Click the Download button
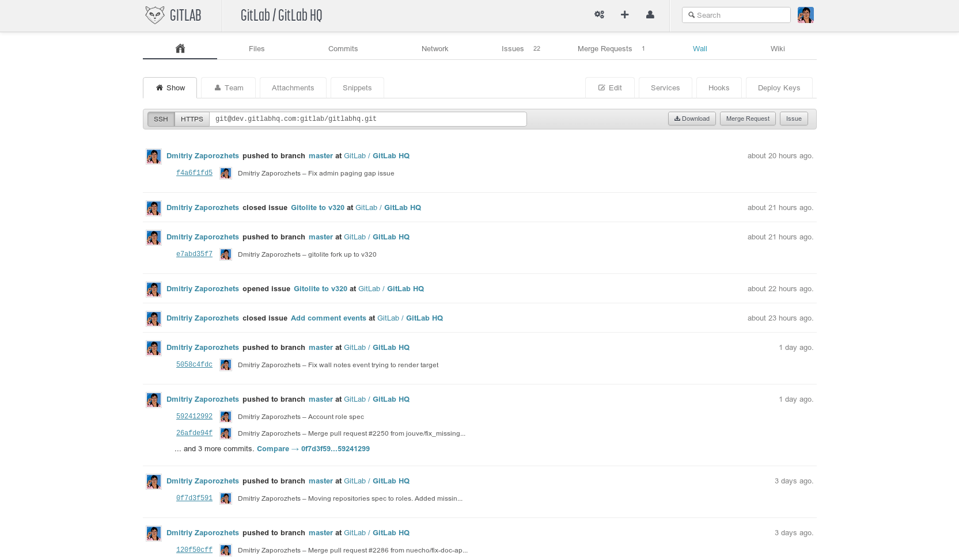The width and height of the screenshot is (959, 560). 692,119
